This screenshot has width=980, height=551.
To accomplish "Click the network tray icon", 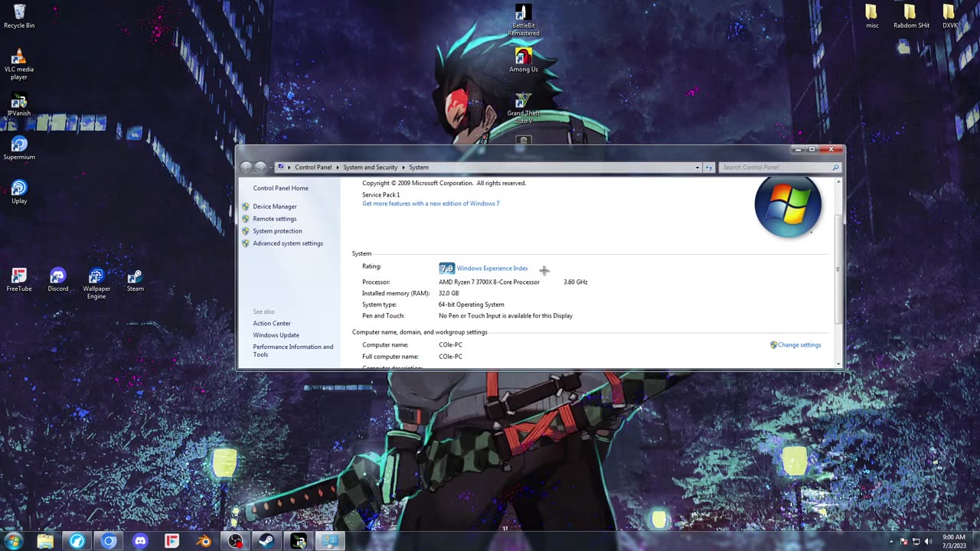I will click(x=916, y=542).
